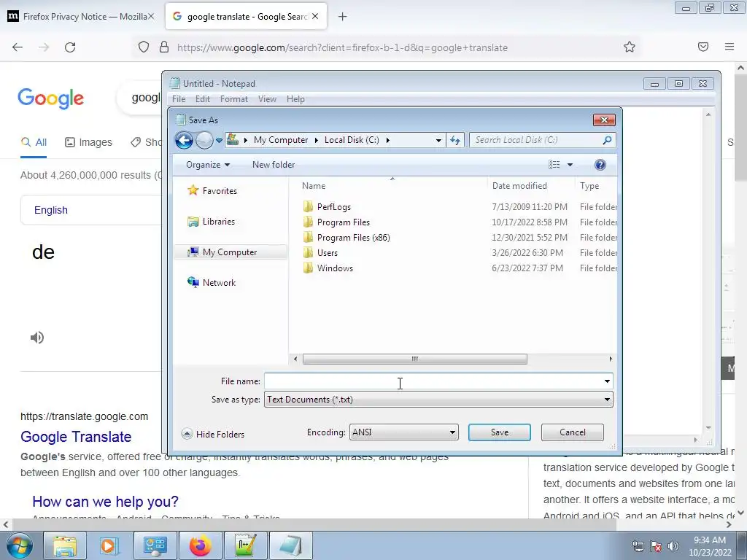The image size is (747, 560).
Task: Go back in Save As dialog
Action: 184,140
